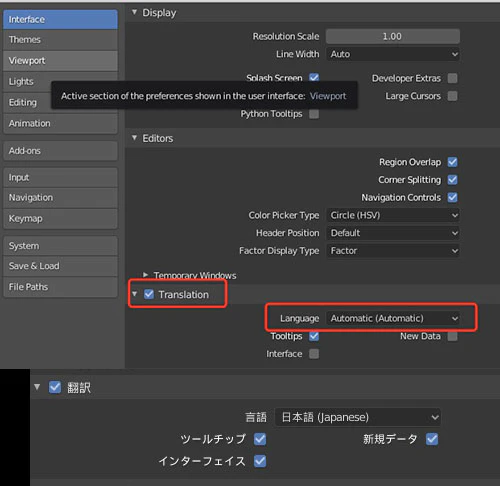Screen dimensions: 500x486
Task: Toggle the Tooltips translation checkbox
Action: click(314, 336)
